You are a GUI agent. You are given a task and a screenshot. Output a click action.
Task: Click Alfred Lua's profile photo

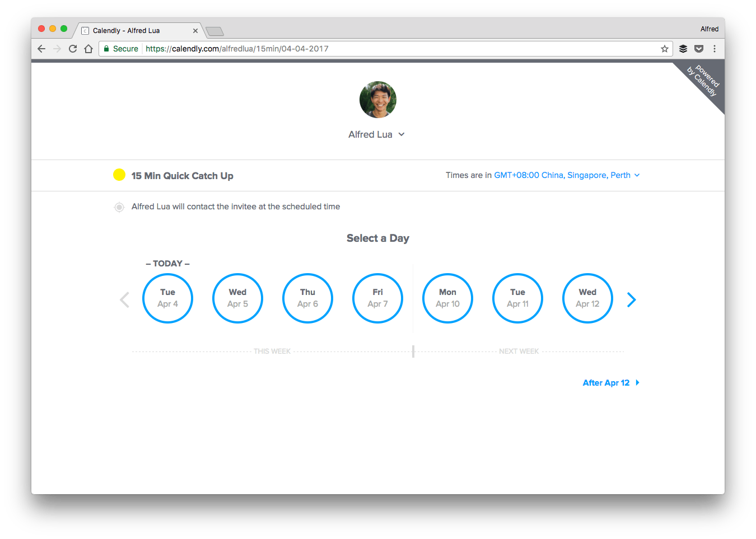coord(378,100)
